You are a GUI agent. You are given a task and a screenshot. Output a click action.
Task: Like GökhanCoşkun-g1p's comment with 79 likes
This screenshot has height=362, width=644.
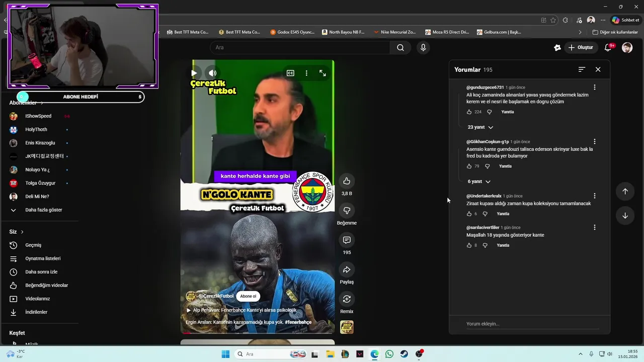click(x=469, y=166)
